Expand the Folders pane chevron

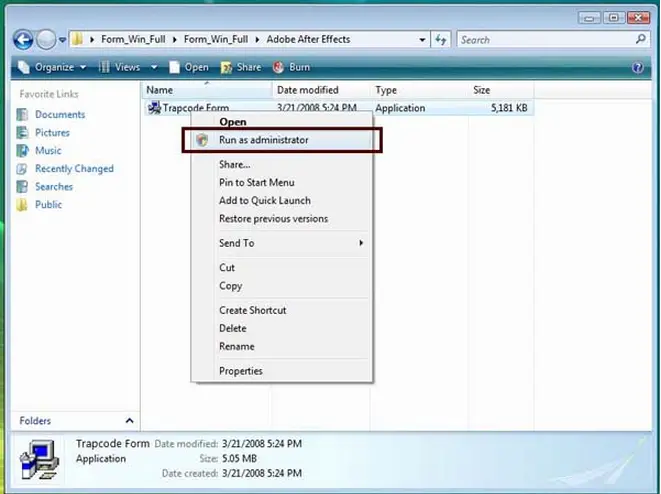(129, 421)
